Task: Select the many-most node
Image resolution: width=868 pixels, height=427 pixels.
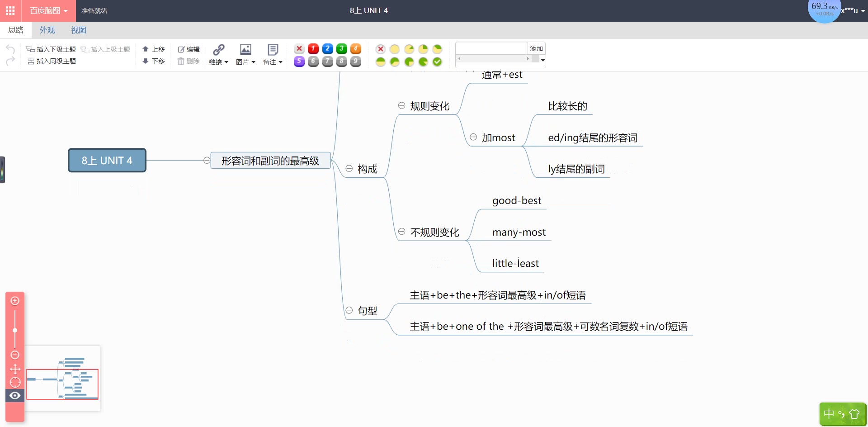Action: pos(519,232)
